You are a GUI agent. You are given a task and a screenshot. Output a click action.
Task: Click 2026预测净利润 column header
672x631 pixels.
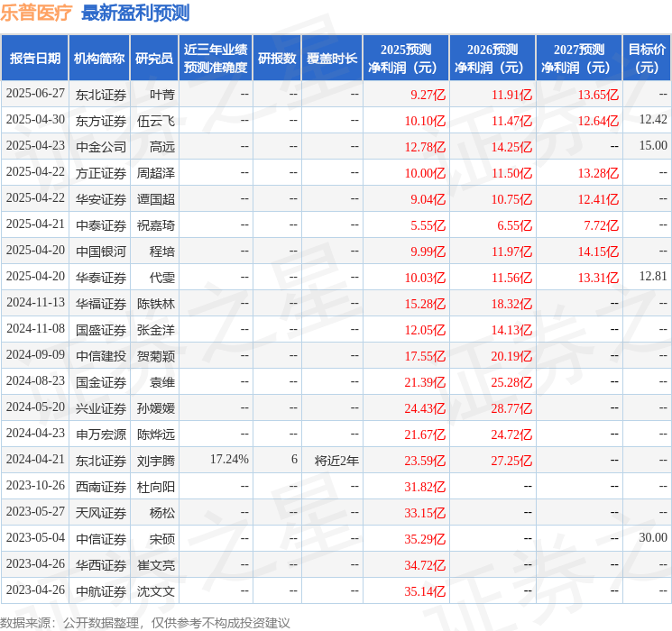click(492, 59)
